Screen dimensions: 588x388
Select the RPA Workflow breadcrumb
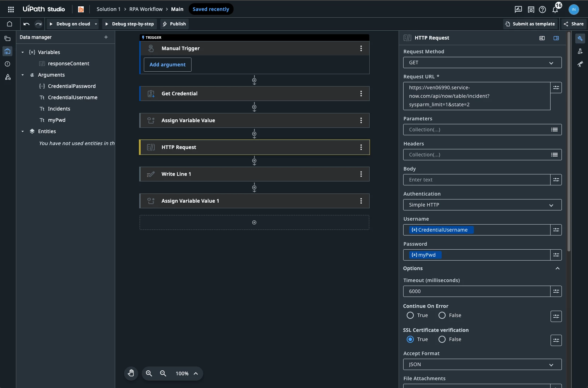point(146,9)
